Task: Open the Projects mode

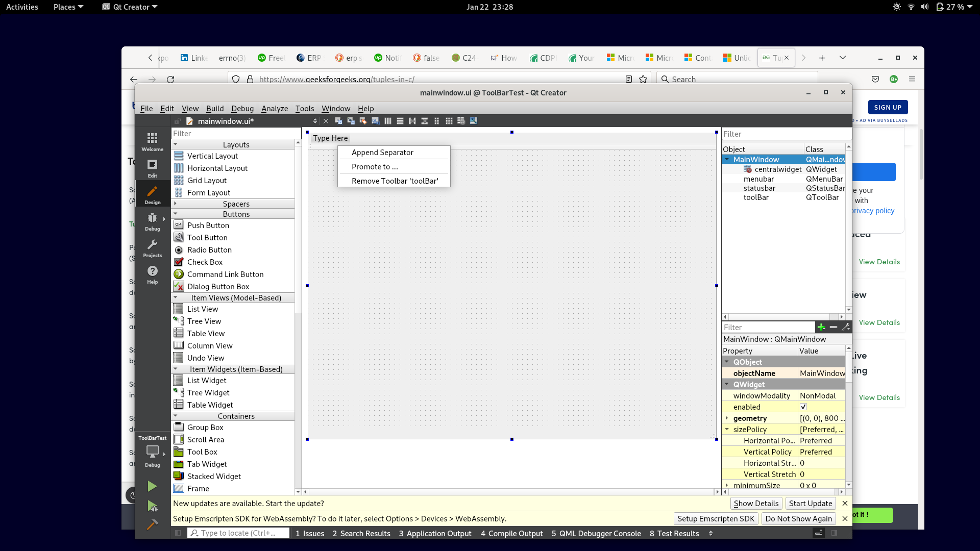Action: (x=152, y=248)
